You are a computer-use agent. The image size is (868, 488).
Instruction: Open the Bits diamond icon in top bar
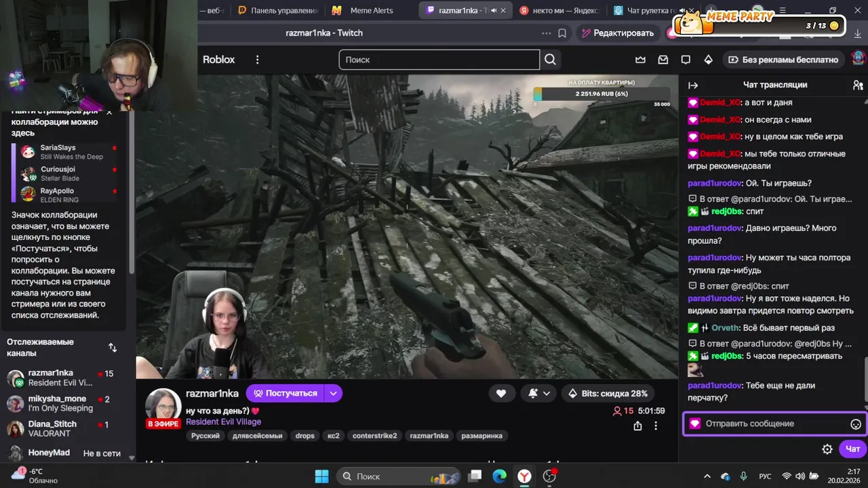pos(708,60)
